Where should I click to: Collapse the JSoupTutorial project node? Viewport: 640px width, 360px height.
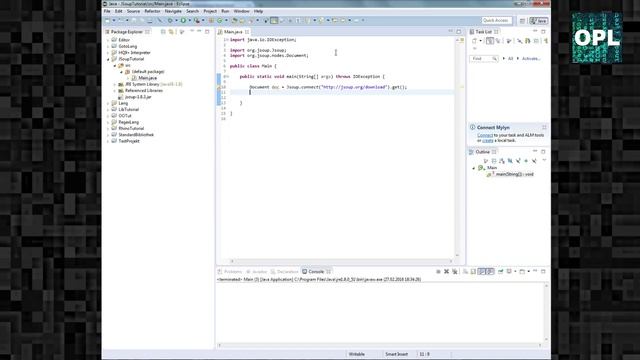click(109, 59)
